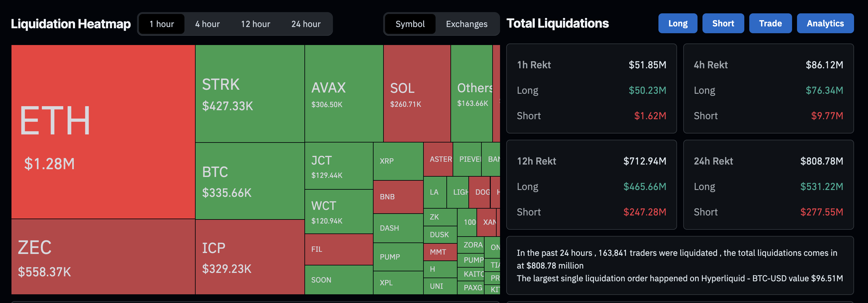868x303 pixels.
Task: Click the ICP heatmap block
Action: pos(250,257)
